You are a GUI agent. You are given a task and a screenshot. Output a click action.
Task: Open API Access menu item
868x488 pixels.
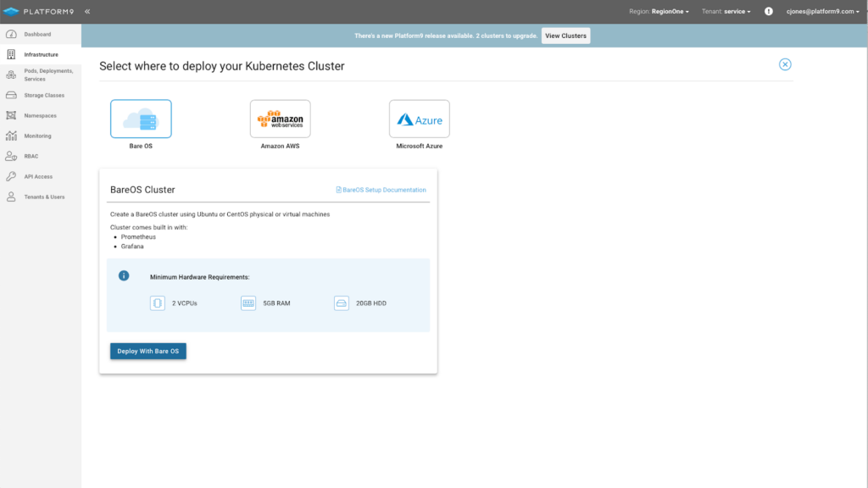point(41,176)
